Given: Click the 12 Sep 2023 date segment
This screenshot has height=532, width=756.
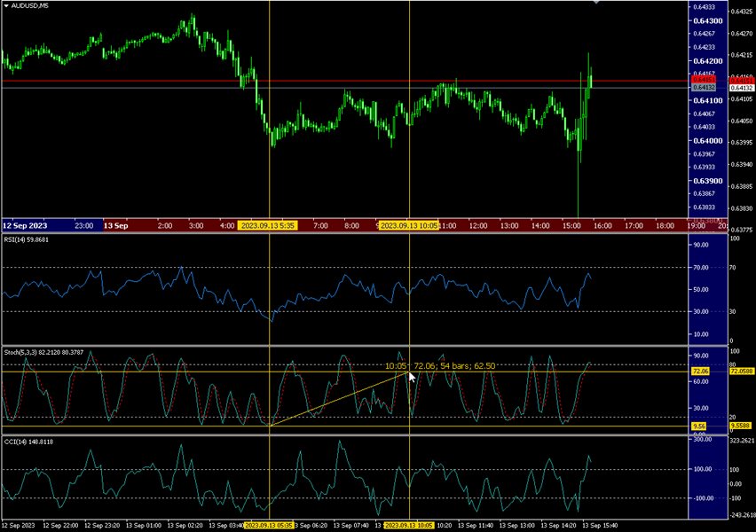Looking at the screenshot, I should pyautogui.click(x=25, y=225).
